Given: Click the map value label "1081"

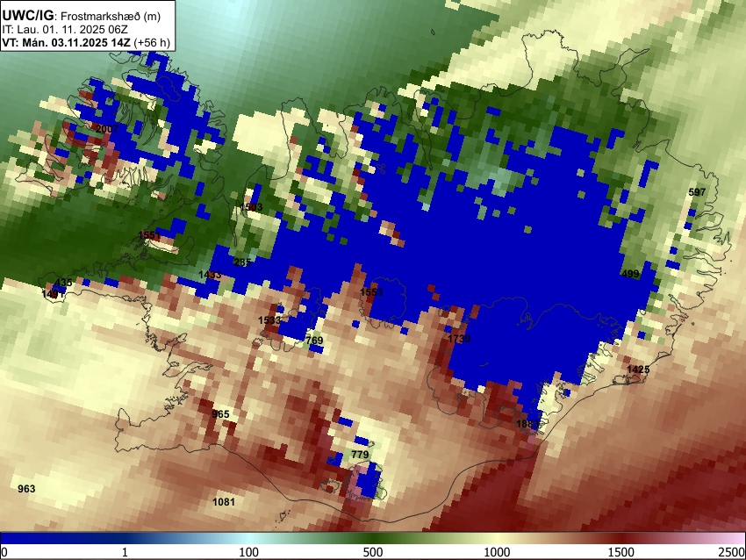Looking at the screenshot, I should point(224,501).
